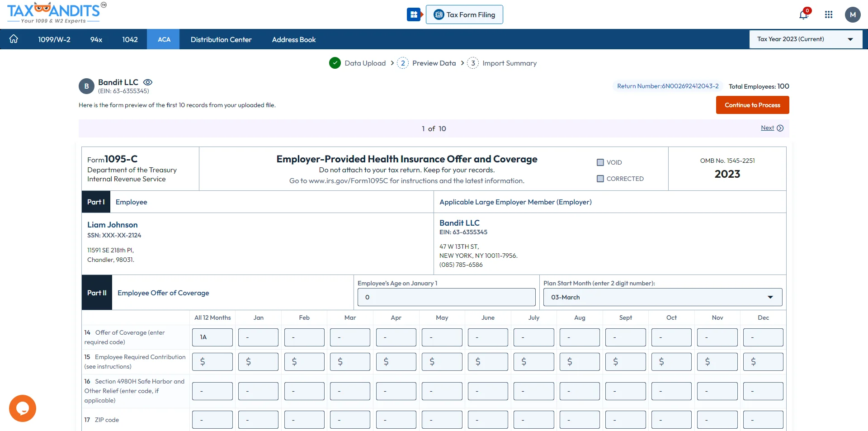Click SSN: XXX-XX-2124 text
868x431 pixels.
pos(114,235)
